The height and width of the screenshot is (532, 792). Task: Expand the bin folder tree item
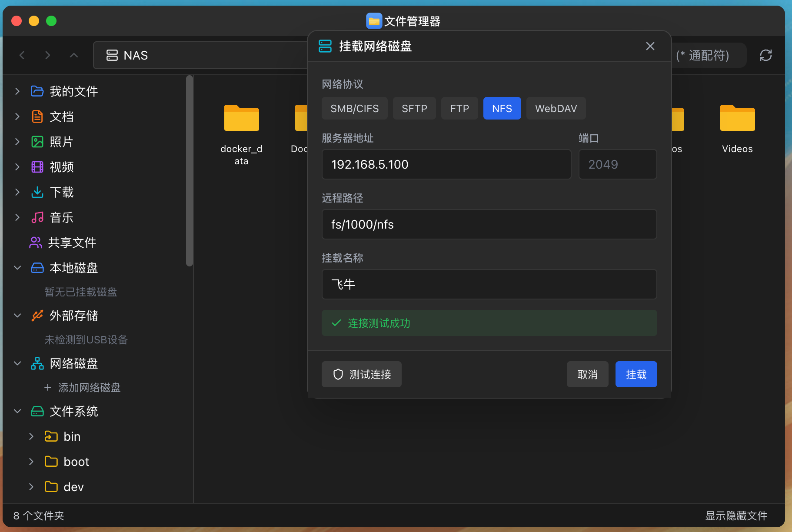[31, 436]
